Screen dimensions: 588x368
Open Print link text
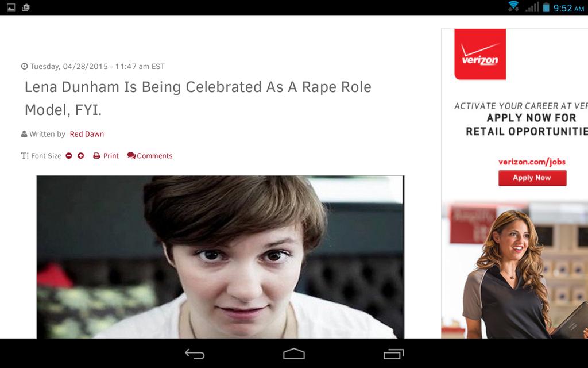point(111,156)
